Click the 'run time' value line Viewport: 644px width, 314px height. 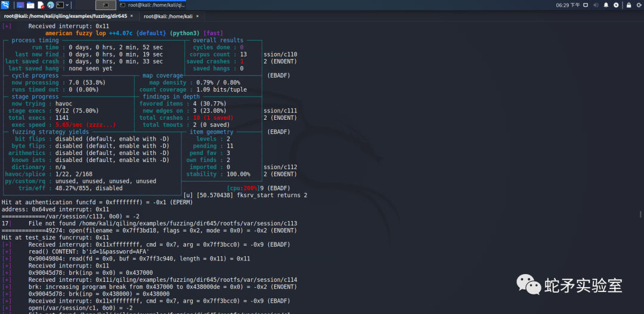[x=97, y=47]
